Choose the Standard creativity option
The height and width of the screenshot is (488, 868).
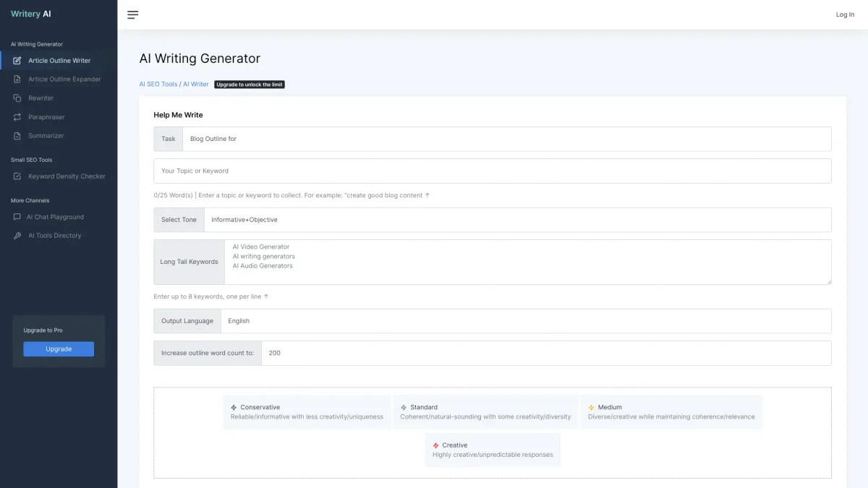pos(485,412)
